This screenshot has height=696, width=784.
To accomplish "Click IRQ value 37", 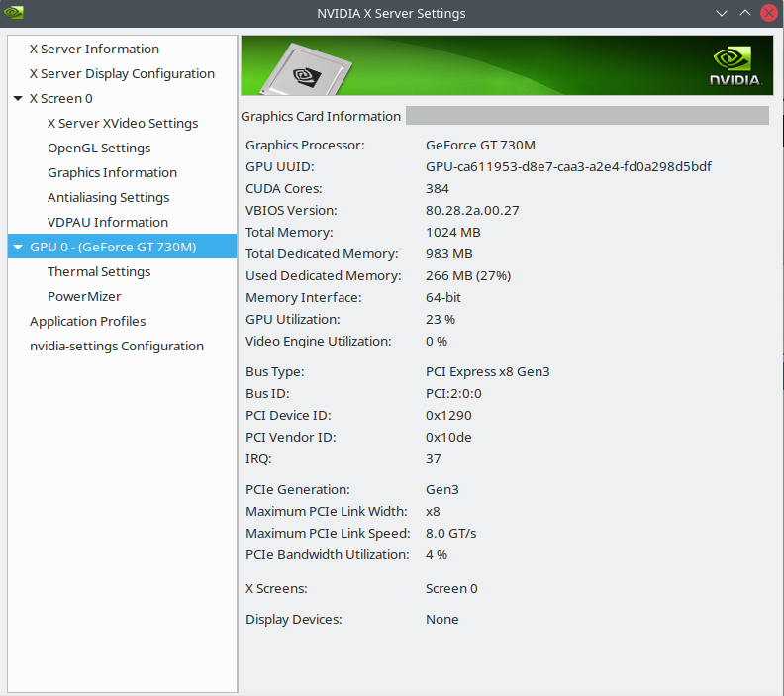I will pos(433,459).
